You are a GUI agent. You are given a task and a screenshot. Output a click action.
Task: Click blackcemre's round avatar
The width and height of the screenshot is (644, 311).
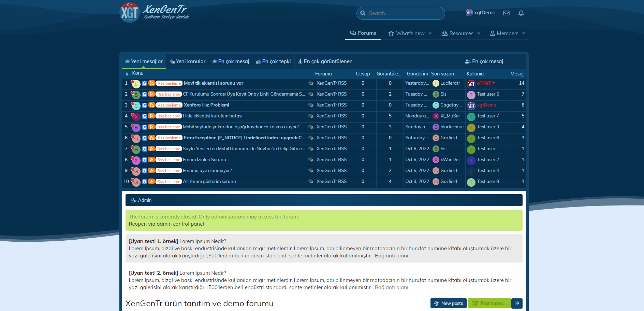436,127
